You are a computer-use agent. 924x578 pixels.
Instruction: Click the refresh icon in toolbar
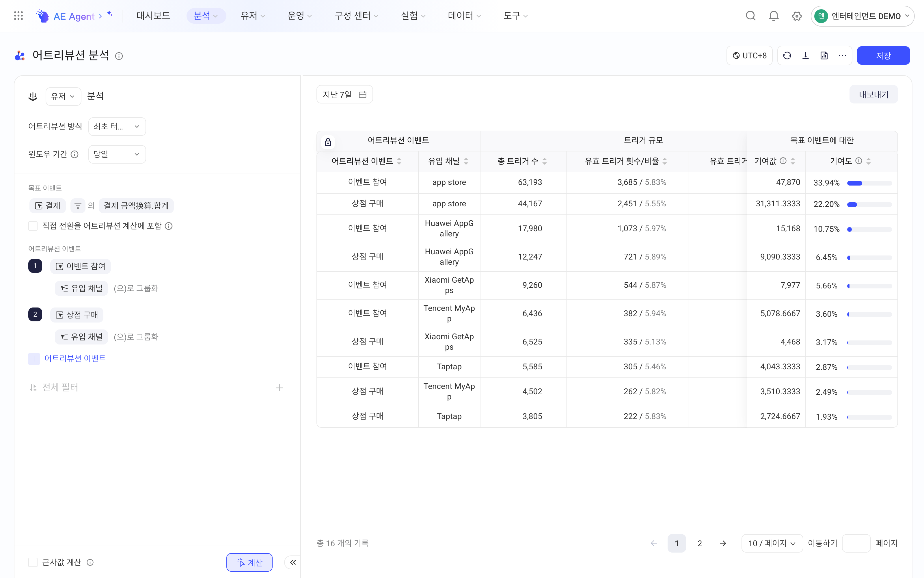pos(787,56)
